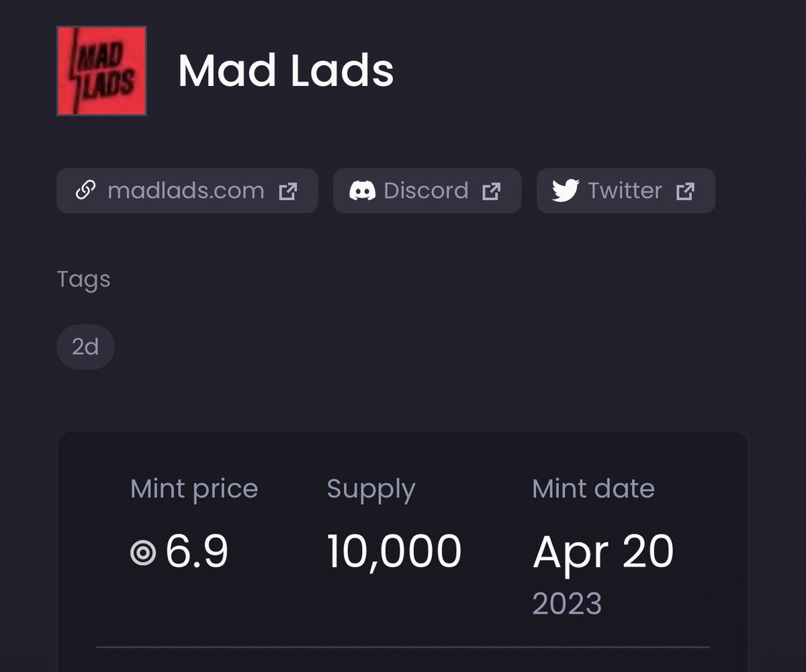
Task: Click the 10,000 supply value
Action: (394, 552)
